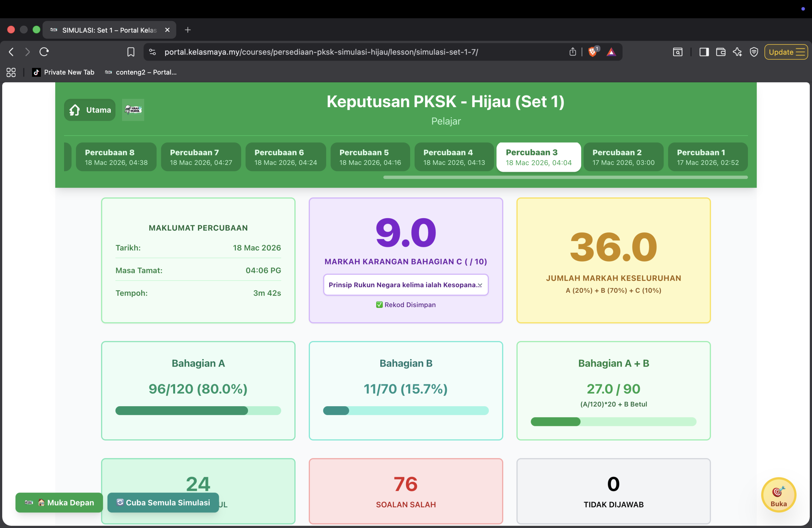This screenshot has width=812, height=528.
Task: Click the Rekod Disimpan status text
Action: (x=406, y=304)
